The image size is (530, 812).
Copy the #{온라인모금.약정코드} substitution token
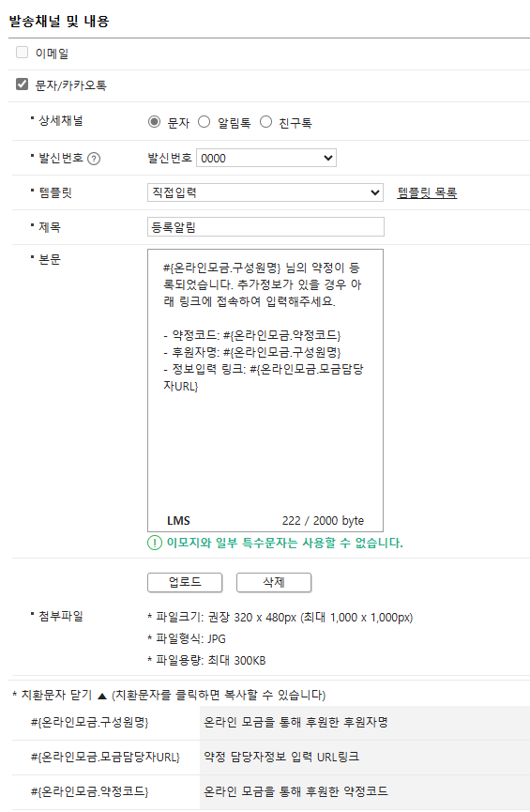pos(89,791)
